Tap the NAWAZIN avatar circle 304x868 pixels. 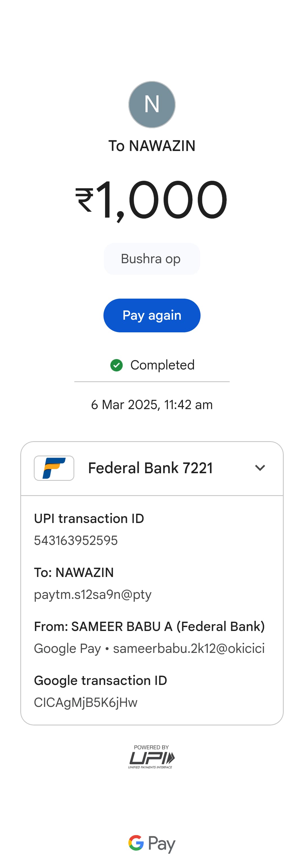point(152,104)
